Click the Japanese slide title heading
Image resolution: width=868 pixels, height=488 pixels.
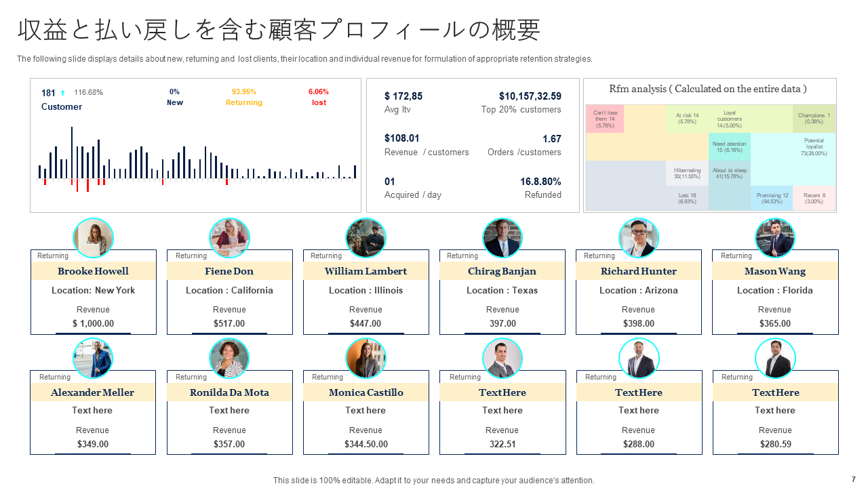pyautogui.click(x=279, y=30)
